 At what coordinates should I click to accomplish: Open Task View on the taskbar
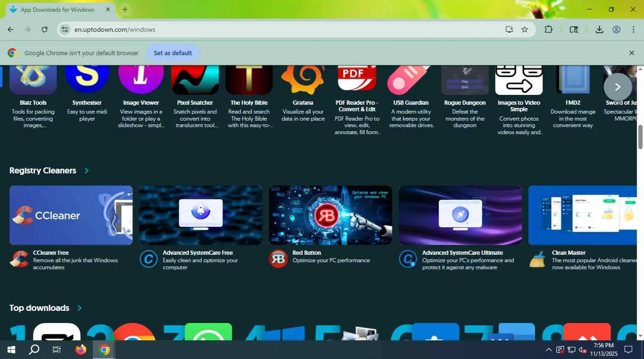coord(57,350)
